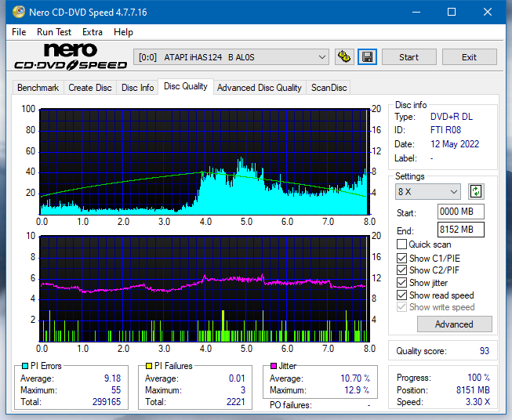The width and height of the screenshot is (512, 420).
Task: Click the End position input field
Action: click(x=460, y=230)
